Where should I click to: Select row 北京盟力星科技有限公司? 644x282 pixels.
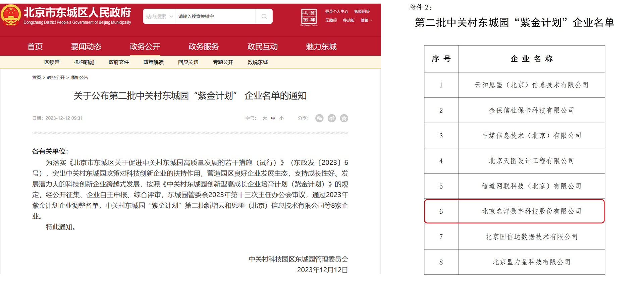point(515,262)
